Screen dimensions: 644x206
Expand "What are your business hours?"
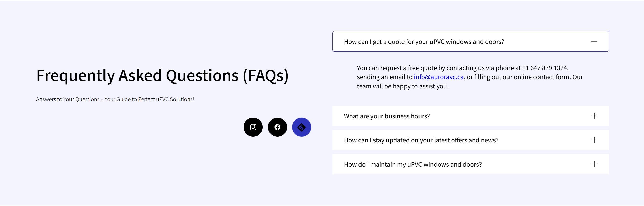click(x=387, y=116)
